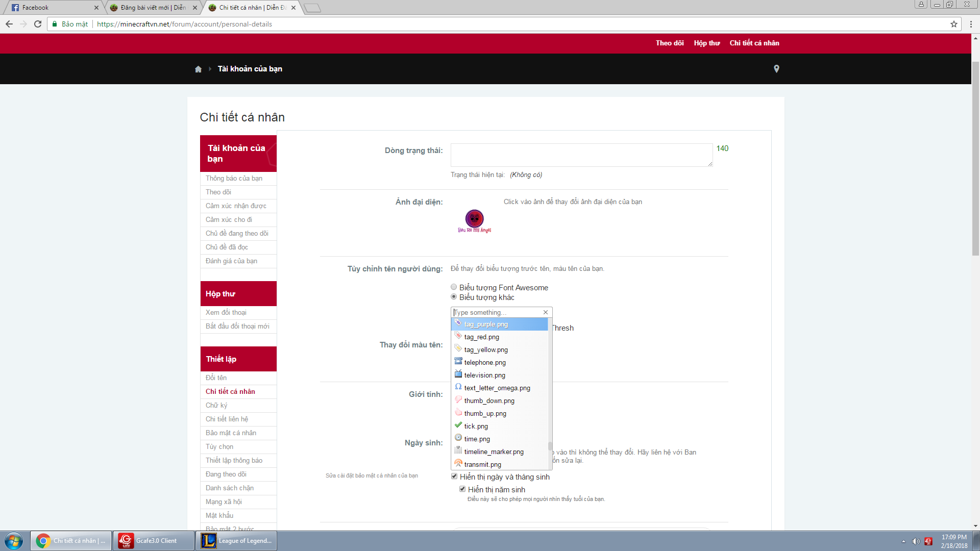Pick tick.png option in dropdown

click(x=476, y=426)
